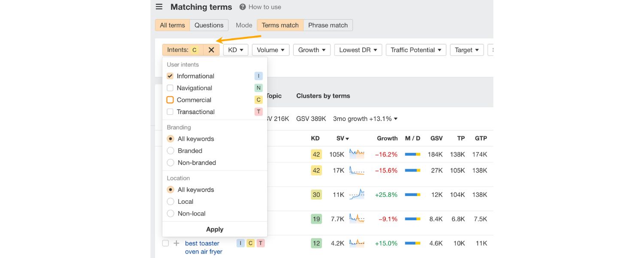Select the Local radio button under Location
The height and width of the screenshot is (258, 644).
click(x=170, y=201)
